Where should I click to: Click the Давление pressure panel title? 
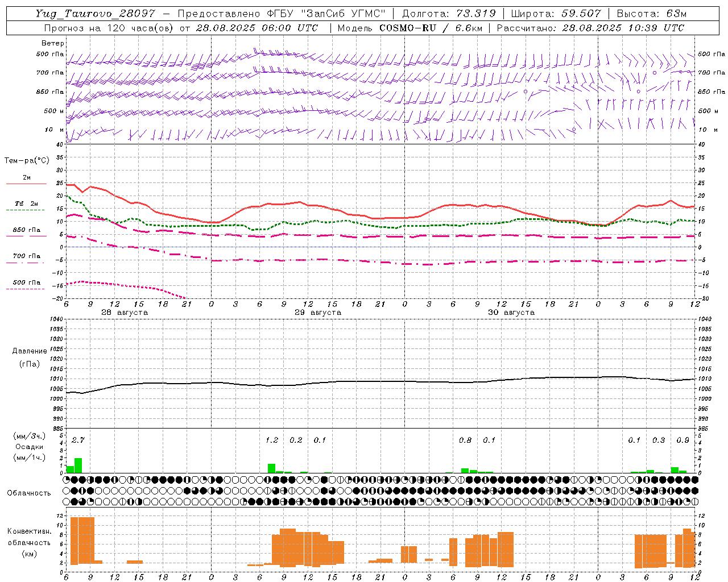point(30,351)
